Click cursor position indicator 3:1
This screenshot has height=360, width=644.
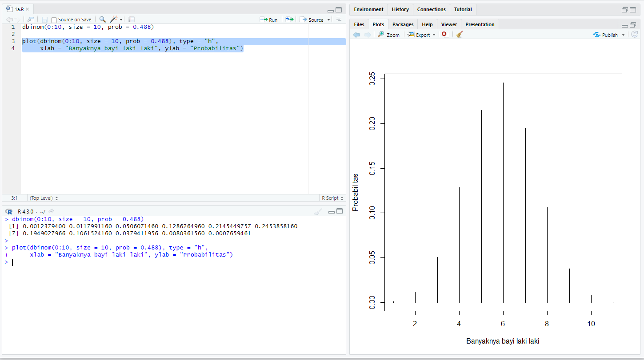(x=14, y=198)
